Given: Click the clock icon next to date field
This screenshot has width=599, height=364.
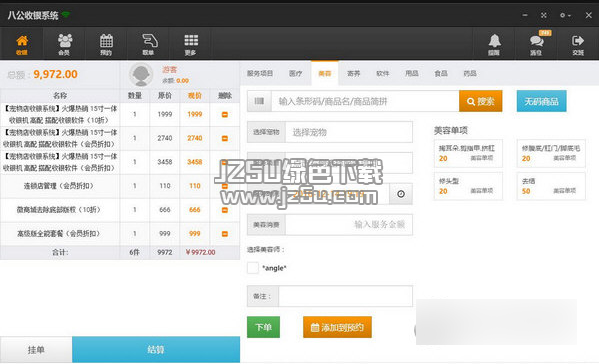Looking at the screenshot, I should pyautogui.click(x=401, y=194).
